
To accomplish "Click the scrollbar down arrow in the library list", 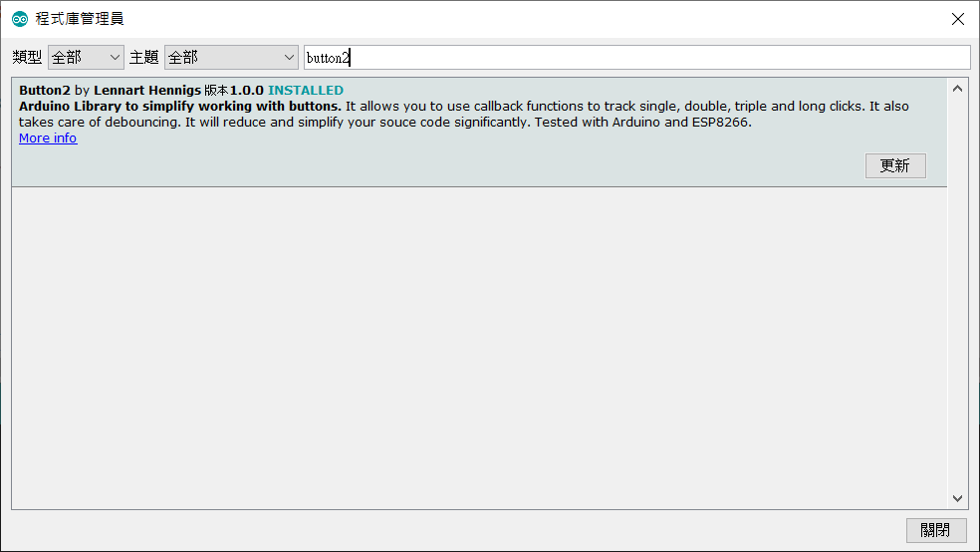I will [957, 498].
